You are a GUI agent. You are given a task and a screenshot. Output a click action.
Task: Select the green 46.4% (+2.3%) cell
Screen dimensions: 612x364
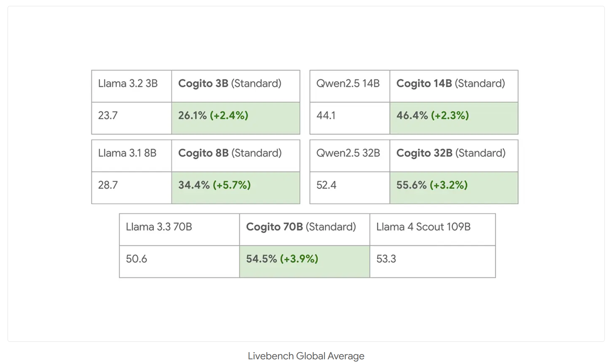[454, 118]
